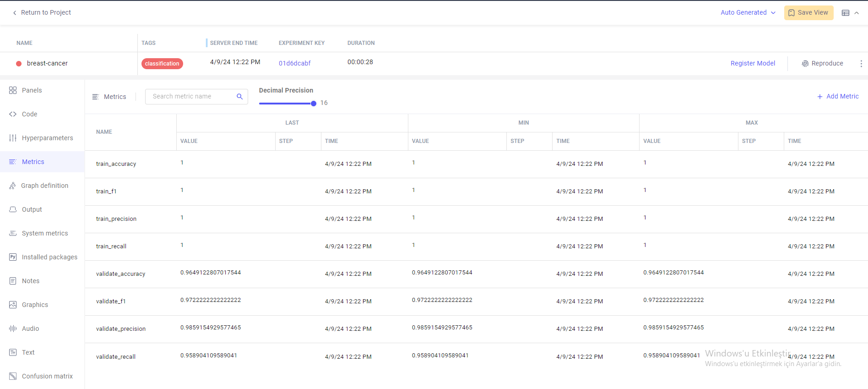The width and height of the screenshot is (868, 389).
Task: Select the train_f1 metric name
Action: [x=106, y=192]
